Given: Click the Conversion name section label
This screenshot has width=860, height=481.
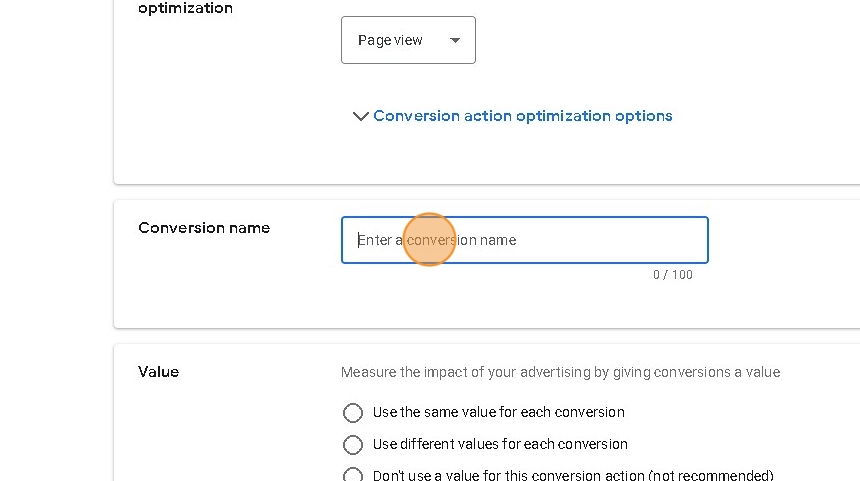Looking at the screenshot, I should 204,228.
